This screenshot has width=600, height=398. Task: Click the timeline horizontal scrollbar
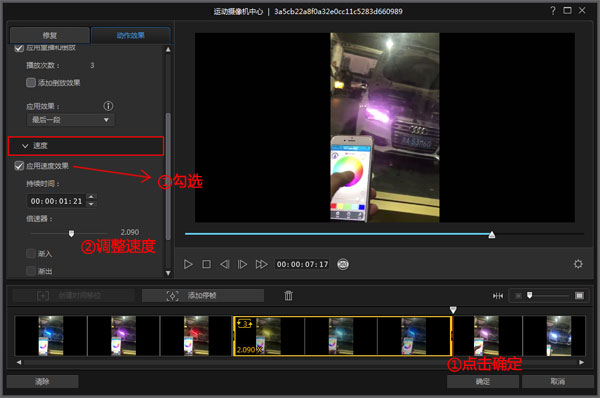pyautogui.click(x=300, y=362)
